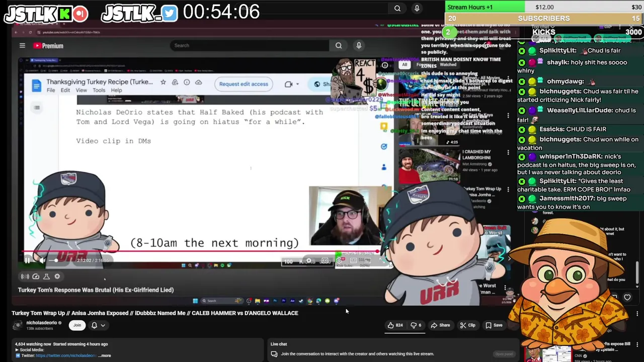Open the Help menu in Google Docs
The height and width of the screenshot is (362, 644).
(x=116, y=90)
